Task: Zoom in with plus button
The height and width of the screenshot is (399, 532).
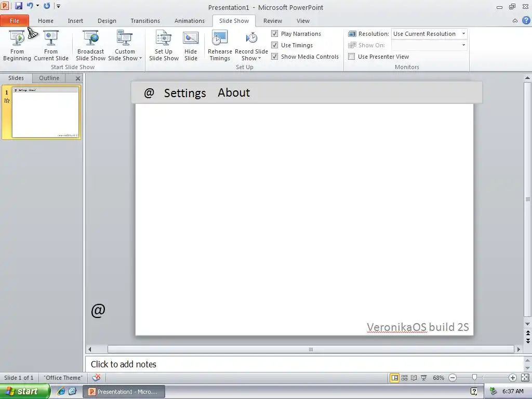Action: point(512,378)
